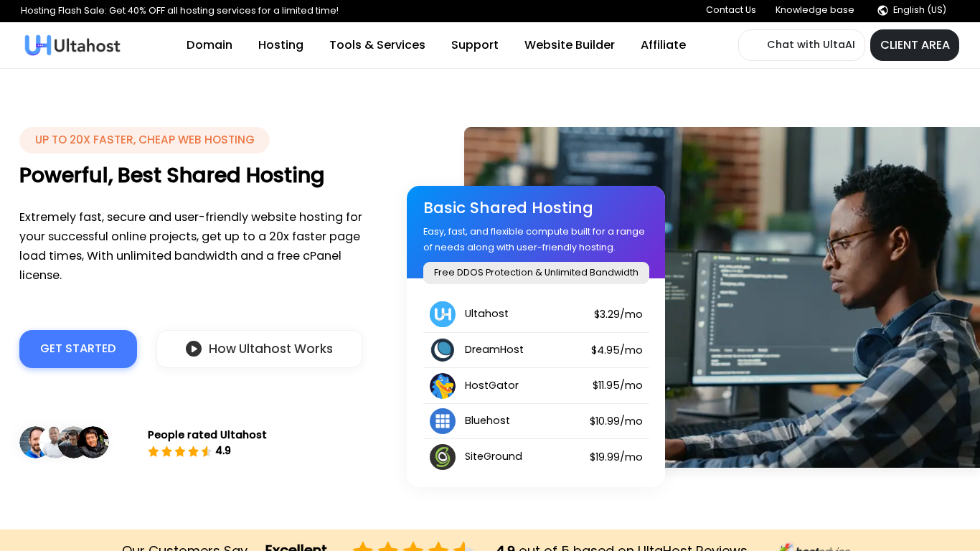Open the Support menu in the navigation
The image size is (980, 551).
[474, 44]
